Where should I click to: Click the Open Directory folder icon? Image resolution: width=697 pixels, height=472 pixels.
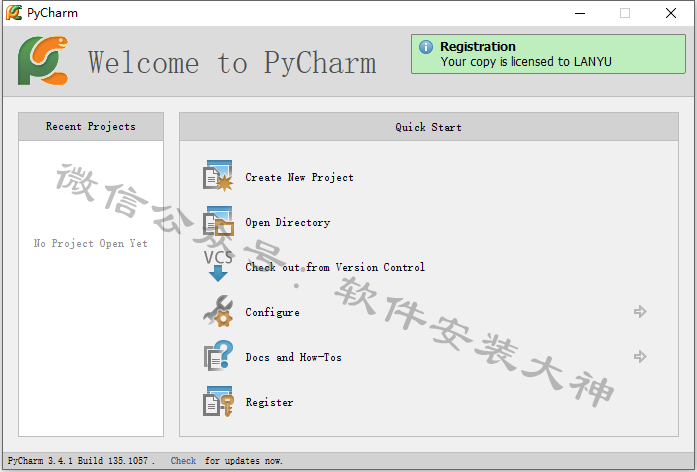pyautogui.click(x=218, y=221)
